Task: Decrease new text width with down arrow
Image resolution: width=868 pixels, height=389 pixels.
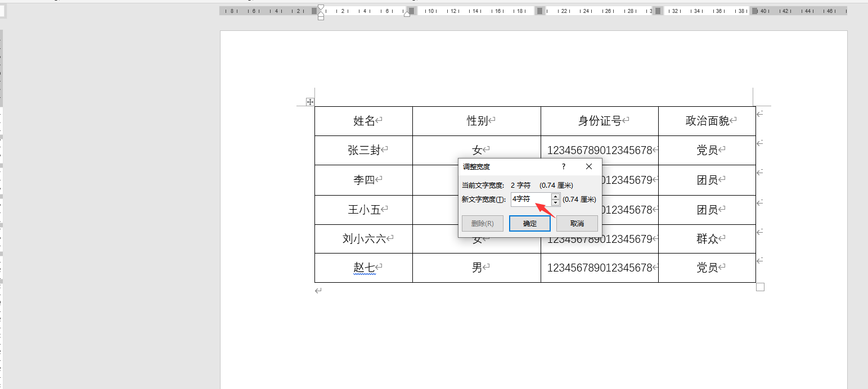Action: [x=556, y=203]
